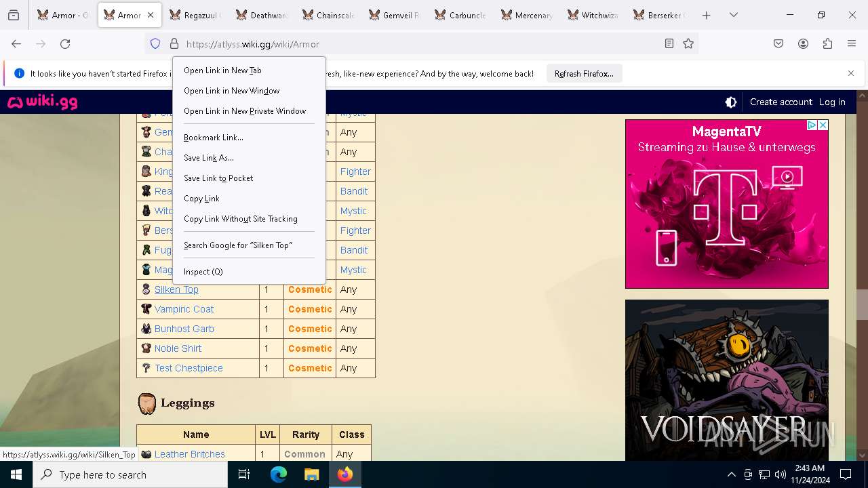
Task: Reload the current page
Action: tap(65, 43)
